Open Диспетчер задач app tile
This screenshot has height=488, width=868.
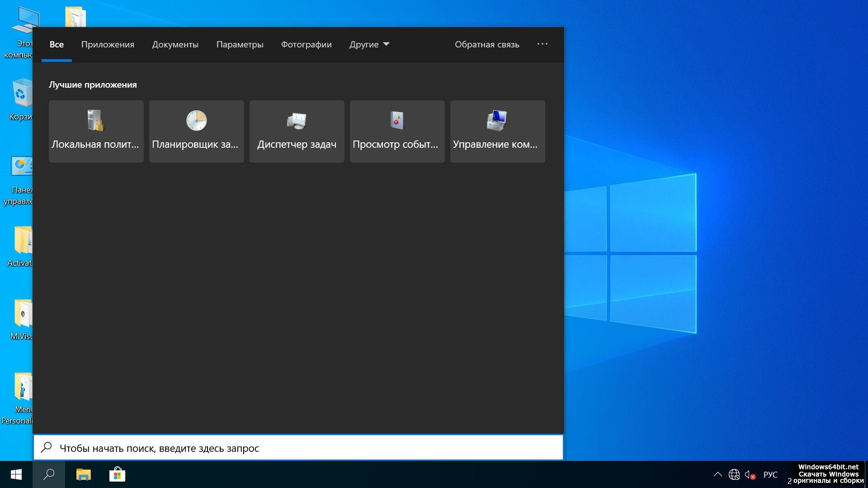[297, 131]
